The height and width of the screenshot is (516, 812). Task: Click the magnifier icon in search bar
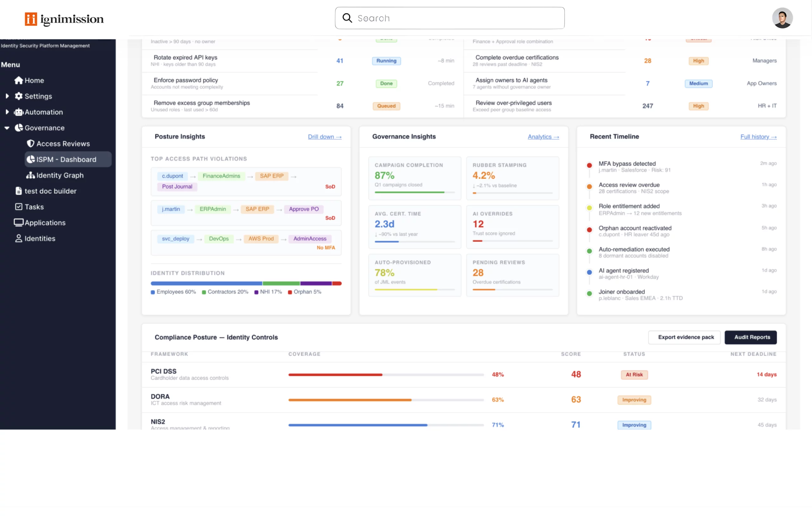[347, 18]
